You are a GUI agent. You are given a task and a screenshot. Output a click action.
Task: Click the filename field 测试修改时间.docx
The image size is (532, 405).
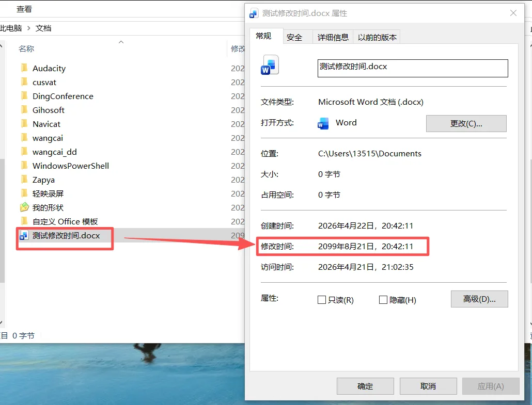click(x=413, y=68)
